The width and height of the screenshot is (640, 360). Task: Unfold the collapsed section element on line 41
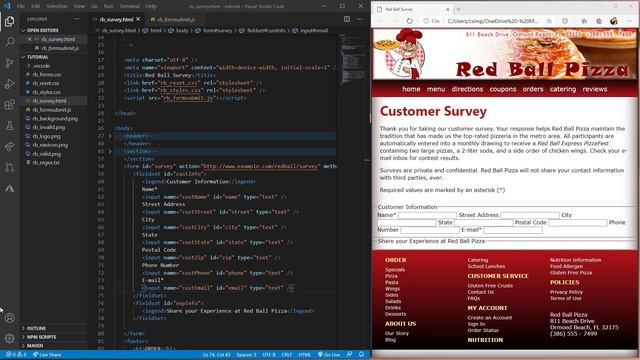click(110, 151)
